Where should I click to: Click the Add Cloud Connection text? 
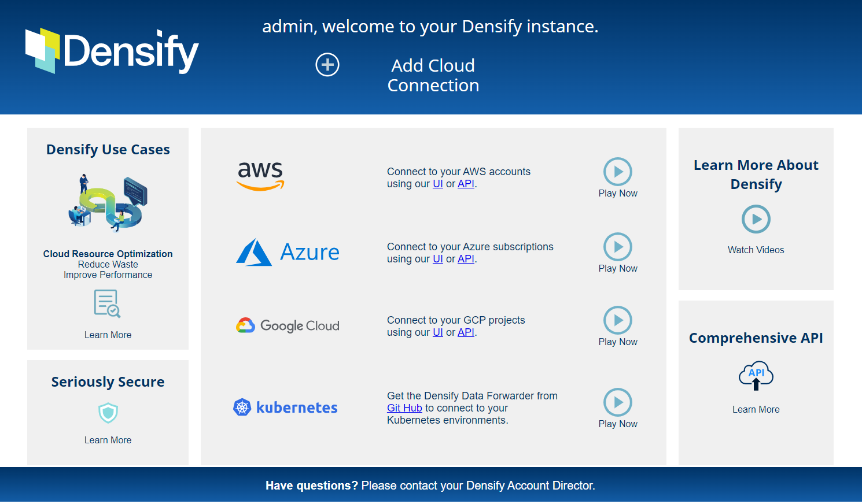click(x=433, y=75)
